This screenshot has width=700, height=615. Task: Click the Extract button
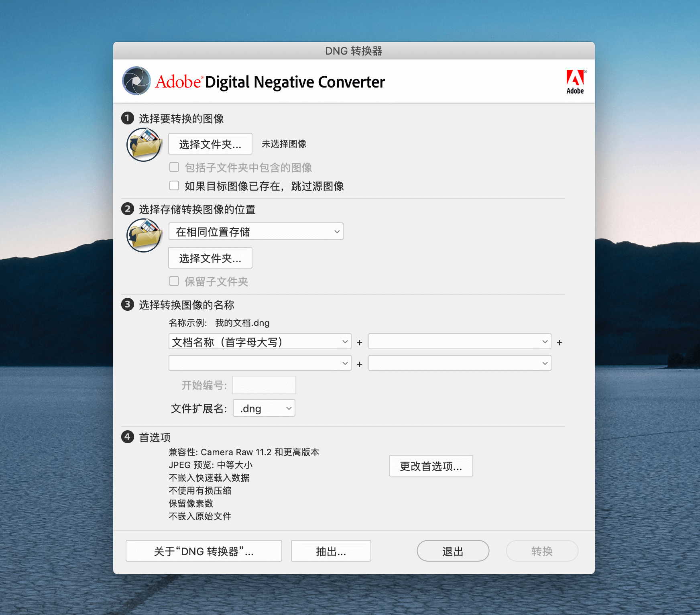331,551
